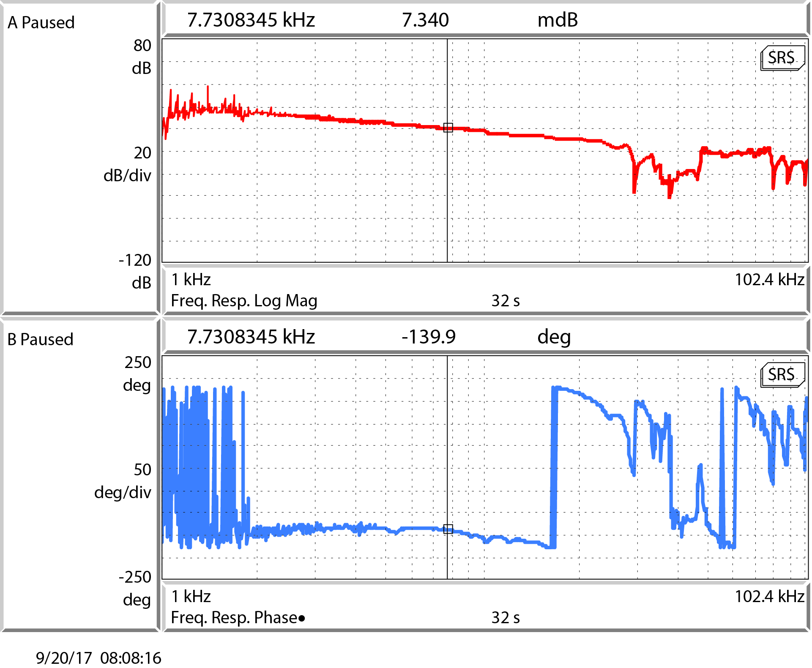
Task: Click the square cursor marker on the red trace
Action: [x=448, y=128]
